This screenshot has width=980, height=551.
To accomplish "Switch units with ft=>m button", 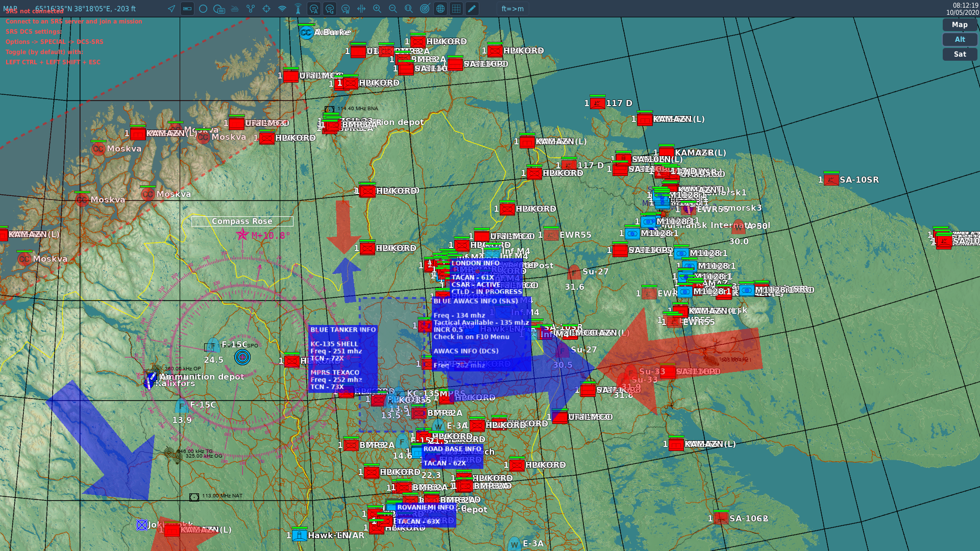I will (x=512, y=9).
